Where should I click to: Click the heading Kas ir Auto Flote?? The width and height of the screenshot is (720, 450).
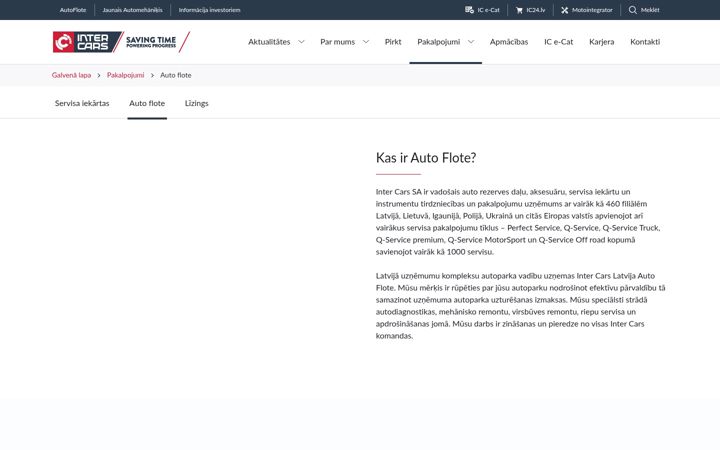coord(426,158)
